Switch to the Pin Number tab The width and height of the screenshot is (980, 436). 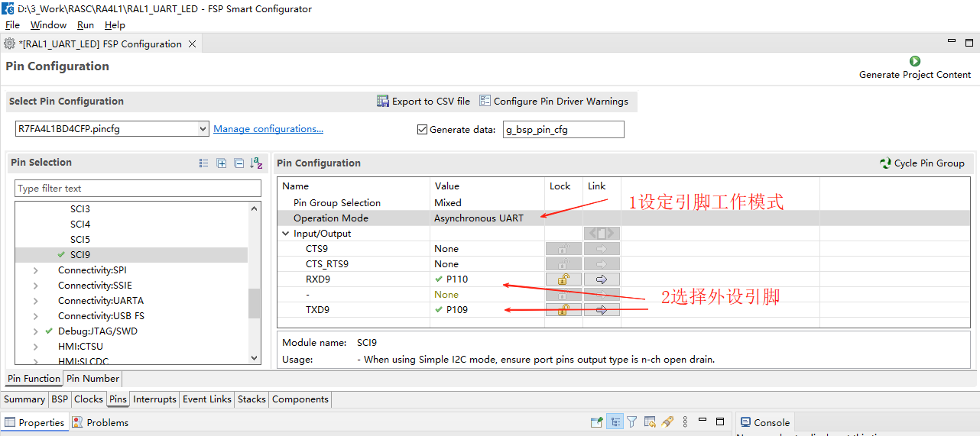pos(92,379)
